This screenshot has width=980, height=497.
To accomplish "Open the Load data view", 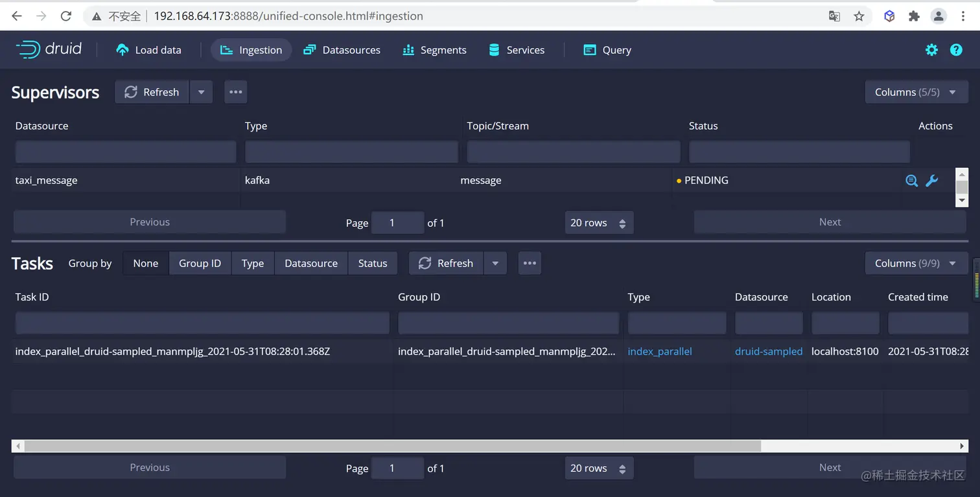I will (148, 50).
